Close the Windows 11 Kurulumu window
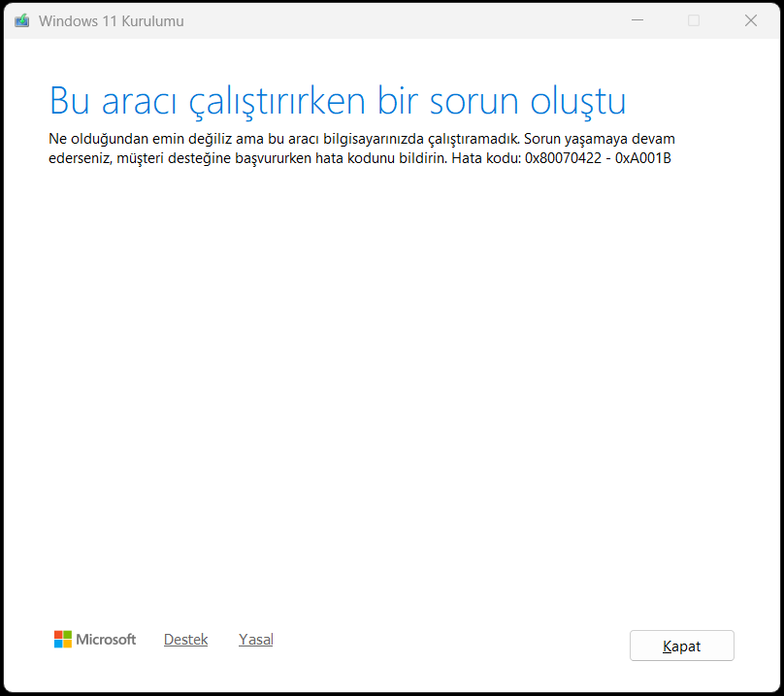Viewport: 784px width, 696px height. (750, 20)
